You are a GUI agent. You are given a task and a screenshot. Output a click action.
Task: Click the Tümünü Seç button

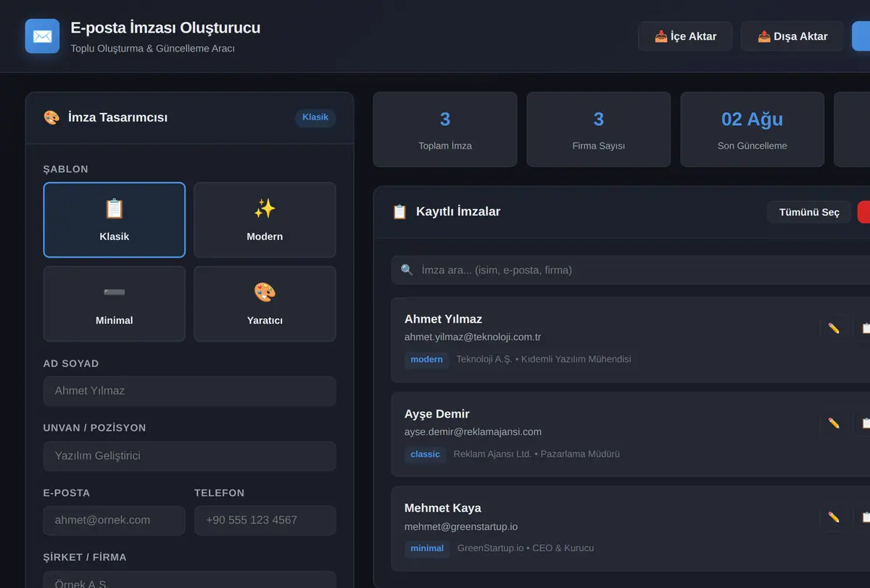pyautogui.click(x=809, y=212)
